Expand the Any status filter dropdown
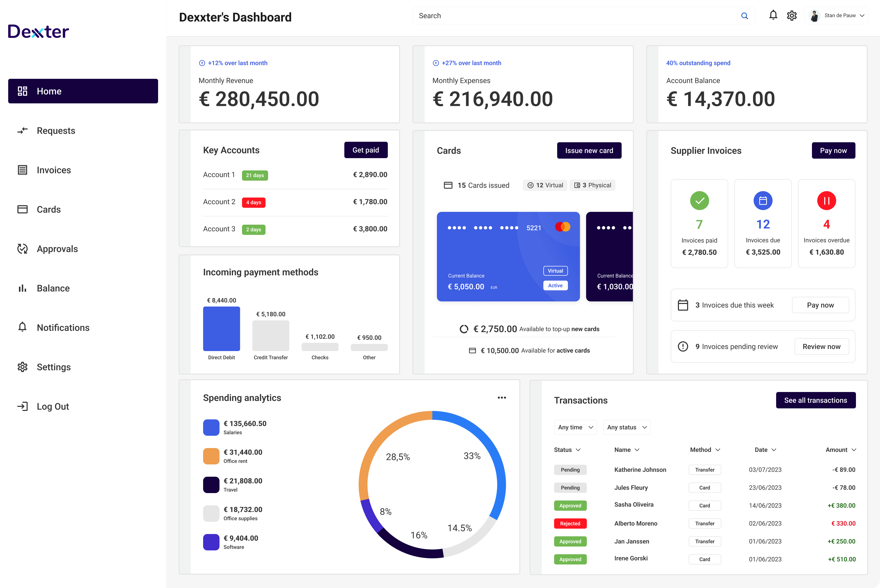 click(x=626, y=427)
